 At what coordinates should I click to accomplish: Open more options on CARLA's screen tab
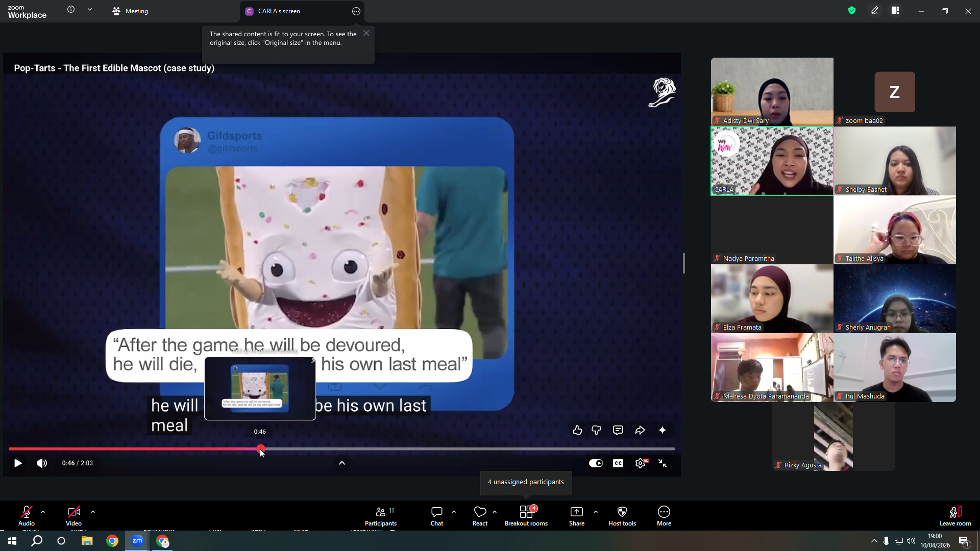click(x=356, y=11)
